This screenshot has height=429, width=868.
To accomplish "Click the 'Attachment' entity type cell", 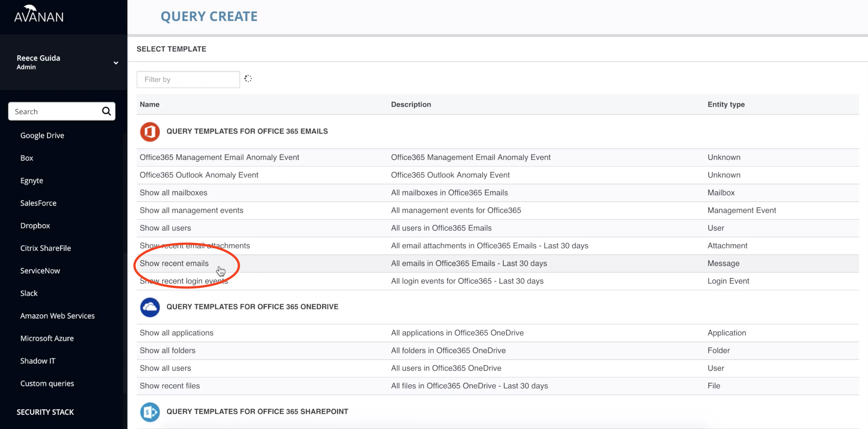I will point(727,246).
